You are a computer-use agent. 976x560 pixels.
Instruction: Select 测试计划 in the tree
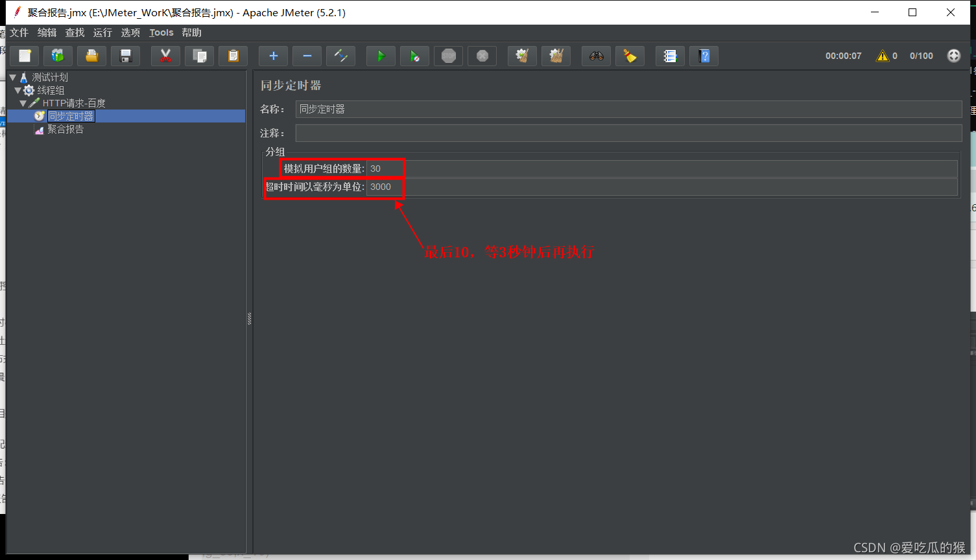(50, 77)
